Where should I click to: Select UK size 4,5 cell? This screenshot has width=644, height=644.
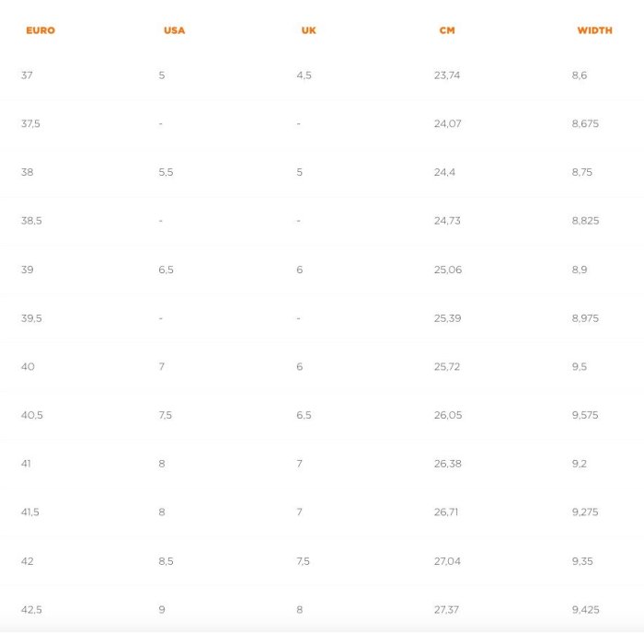pyautogui.click(x=304, y=75)
